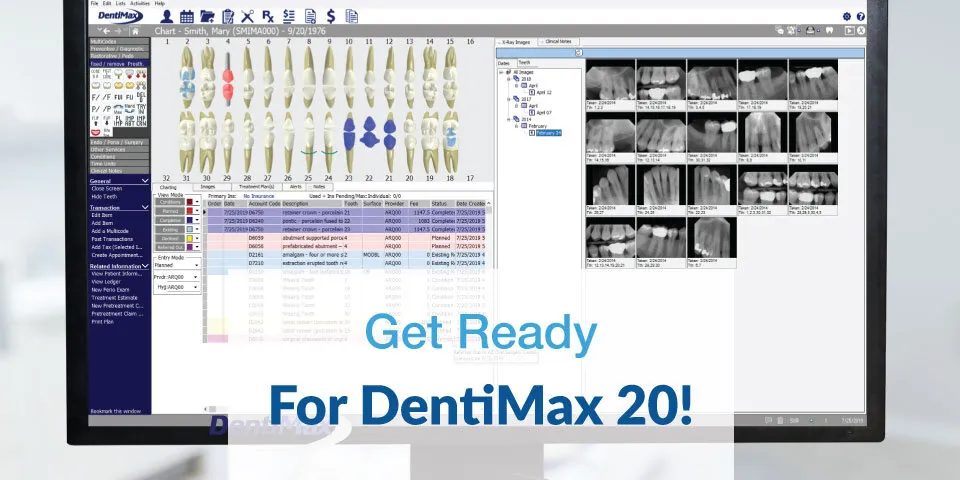Click the forward arrow navigation icon

click(x=116, y=31)
